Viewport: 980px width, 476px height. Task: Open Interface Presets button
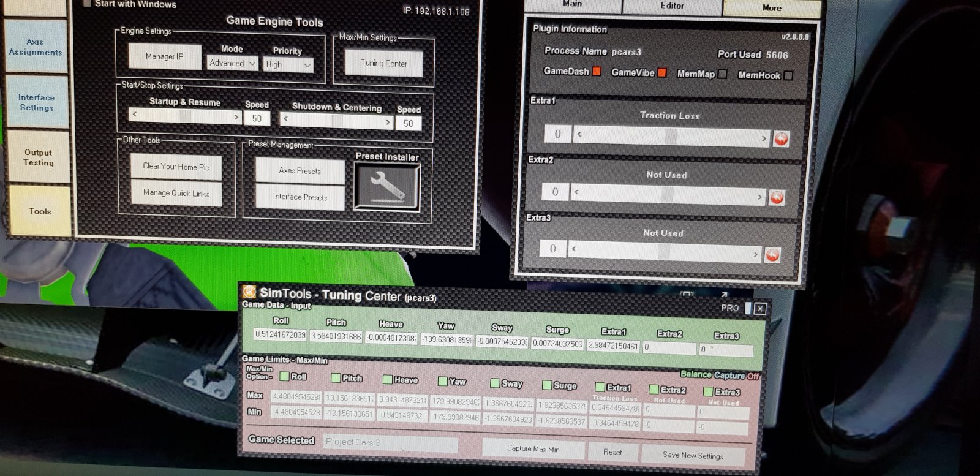(300, 197)
